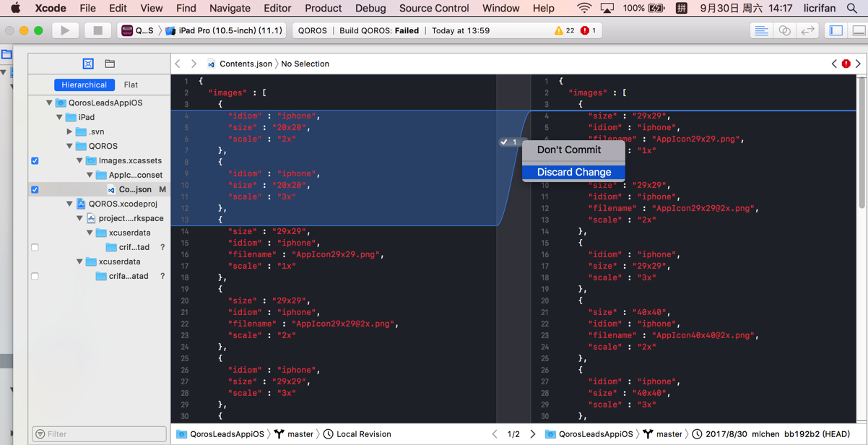Image resolution: width=868 pixels, height=445 pixels.
Task: Click the Run (play) button in toolbar
Action: point(65,31)
